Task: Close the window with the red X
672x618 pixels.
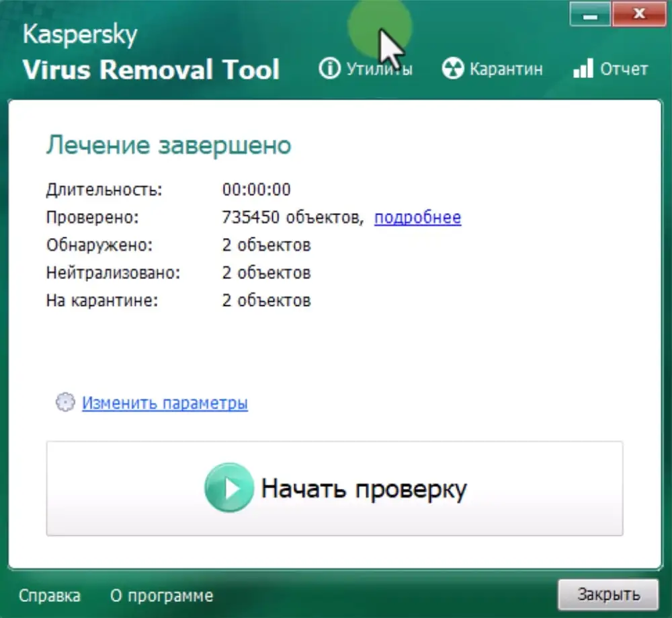Action: point(639,14)
